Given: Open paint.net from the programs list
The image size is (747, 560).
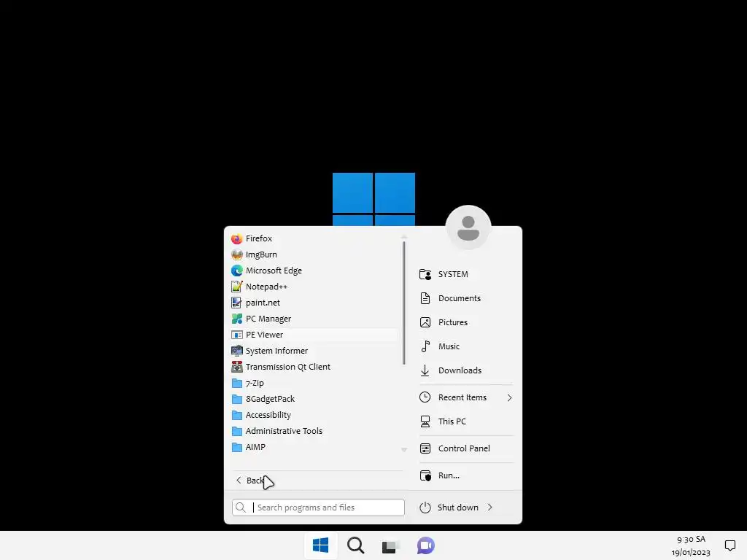Looking at the screenshot, I should coord(314,303).
